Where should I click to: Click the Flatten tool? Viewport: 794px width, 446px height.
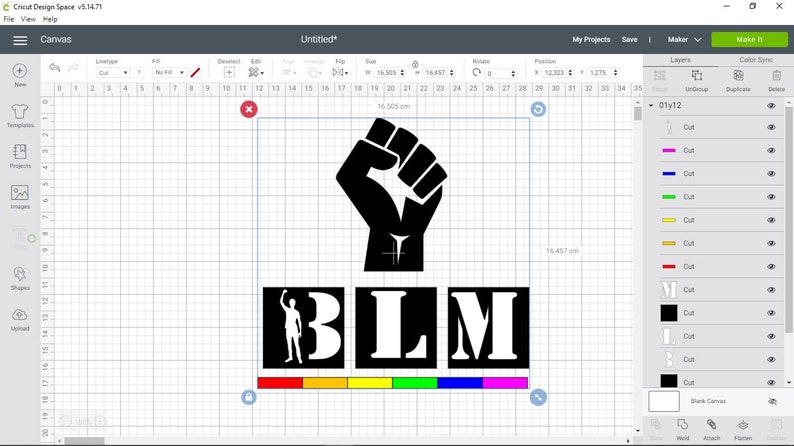pos(743,429)
